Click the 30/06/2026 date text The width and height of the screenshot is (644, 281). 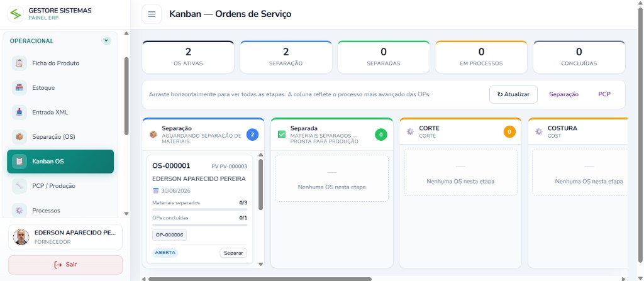[x=176, y=191]
